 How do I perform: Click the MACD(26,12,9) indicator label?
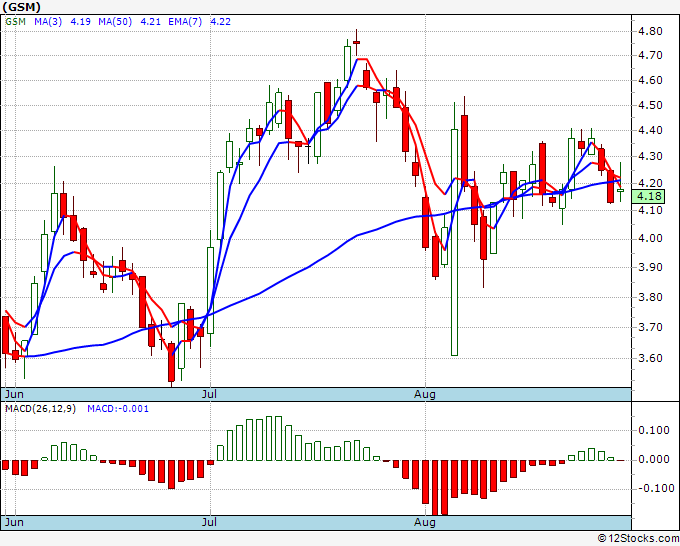pos(40,409)
